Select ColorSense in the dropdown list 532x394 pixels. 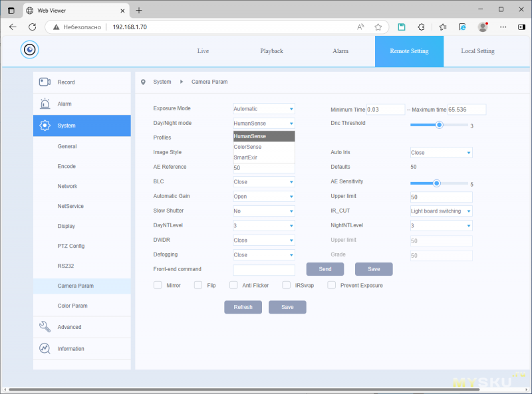264,147
